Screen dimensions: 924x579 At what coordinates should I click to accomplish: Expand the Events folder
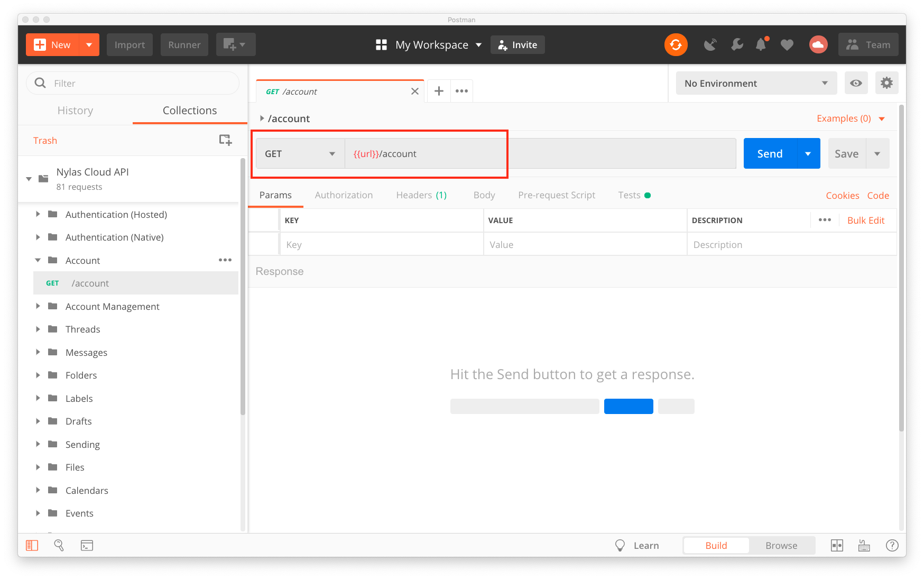click(38, 513)
